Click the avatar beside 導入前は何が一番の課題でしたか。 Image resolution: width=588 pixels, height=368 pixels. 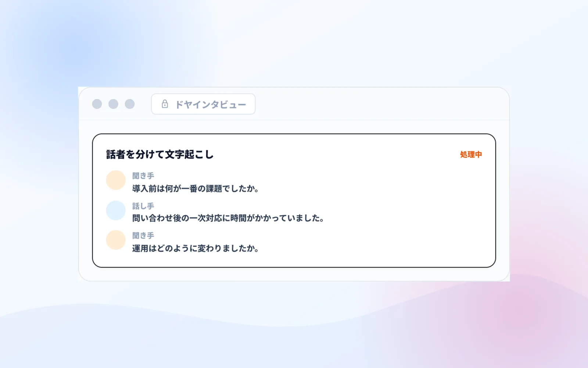point(116,180)
